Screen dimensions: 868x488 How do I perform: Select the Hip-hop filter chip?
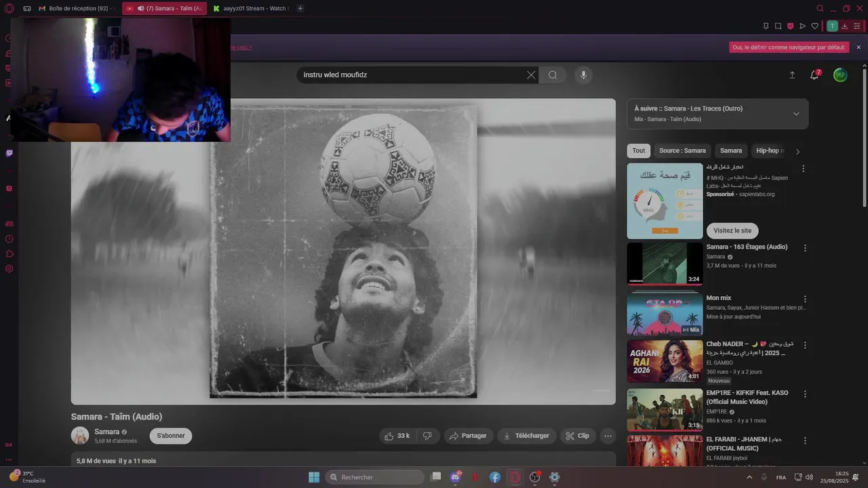pyautogui.click(x=768, y=150)
